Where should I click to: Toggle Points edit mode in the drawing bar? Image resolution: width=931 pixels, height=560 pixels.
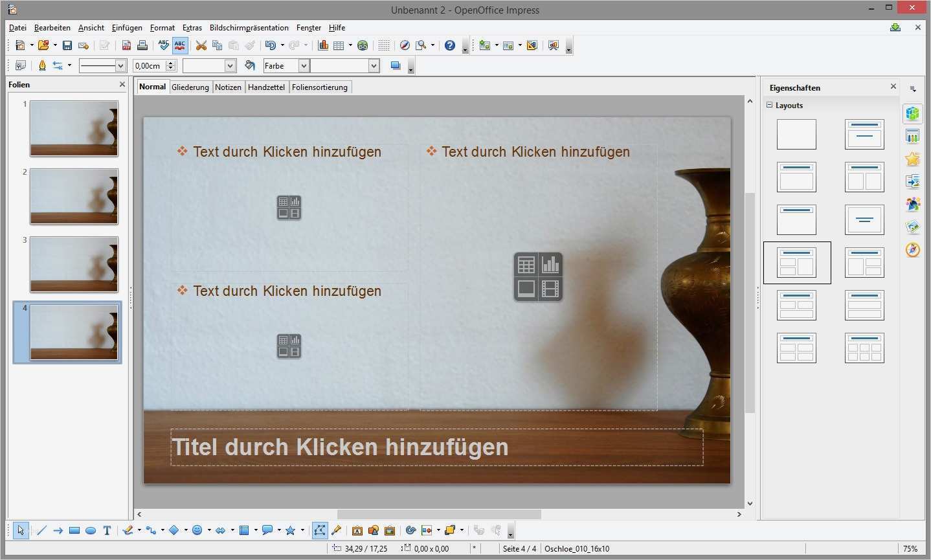[320, 530]
